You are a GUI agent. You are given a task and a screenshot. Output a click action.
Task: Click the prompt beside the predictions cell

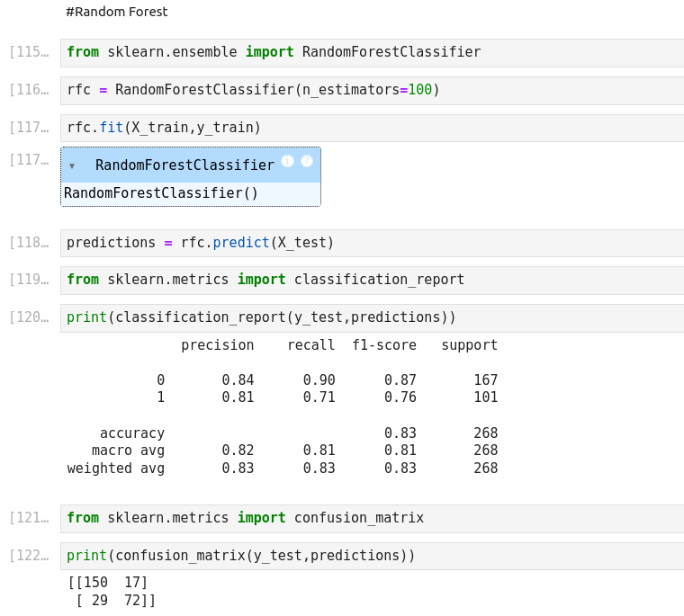[29, 243]
